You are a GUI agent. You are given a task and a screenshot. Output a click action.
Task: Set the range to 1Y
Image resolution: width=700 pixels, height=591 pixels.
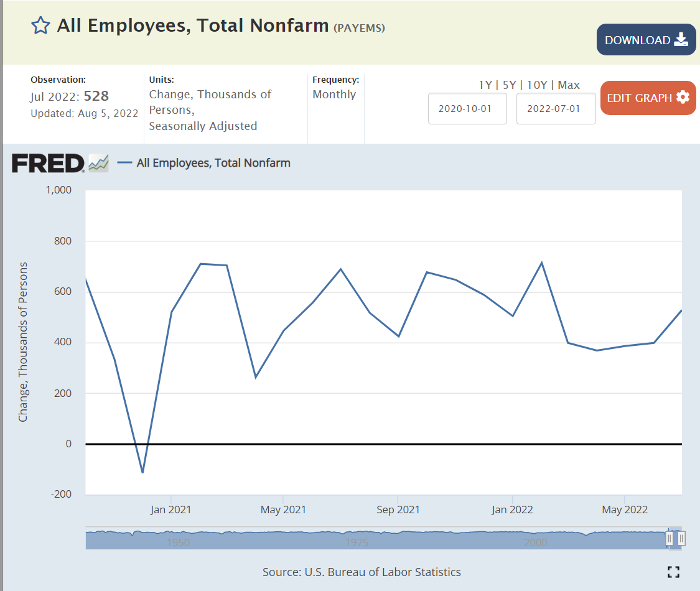pyautogui.click(x=485, y=85)
